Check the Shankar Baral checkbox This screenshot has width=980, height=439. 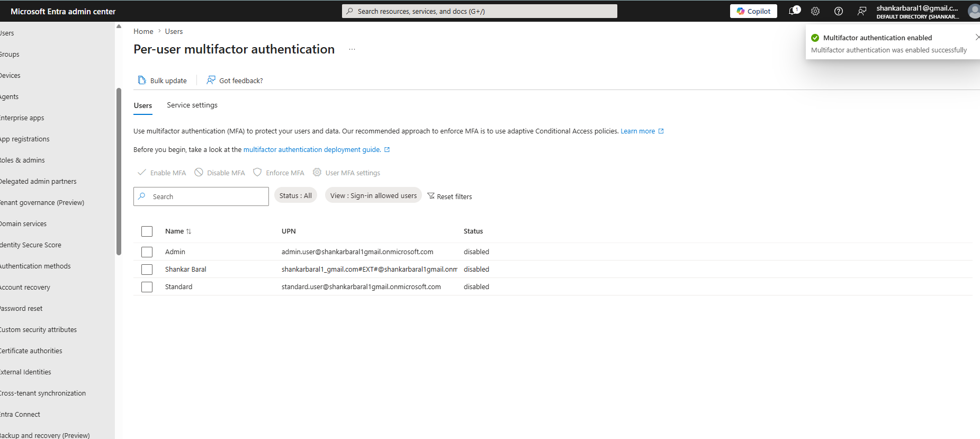(x=147, y=270)
